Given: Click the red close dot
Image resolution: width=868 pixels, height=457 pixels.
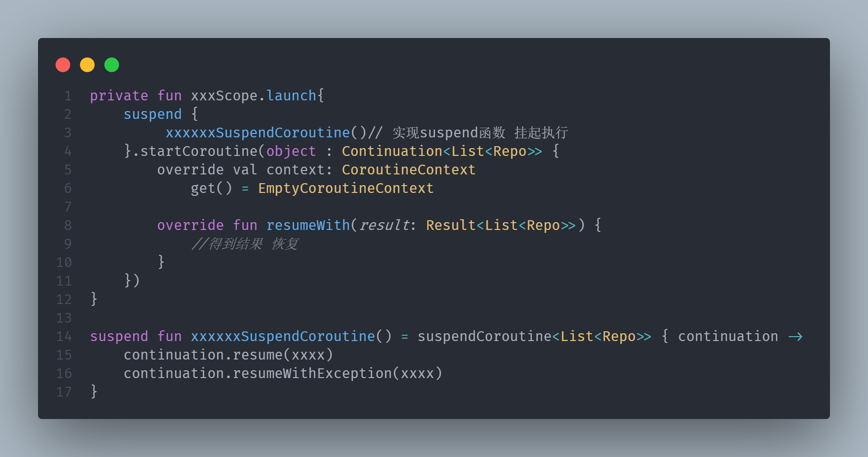Looking at the screenshot, I should click(63, 65).
